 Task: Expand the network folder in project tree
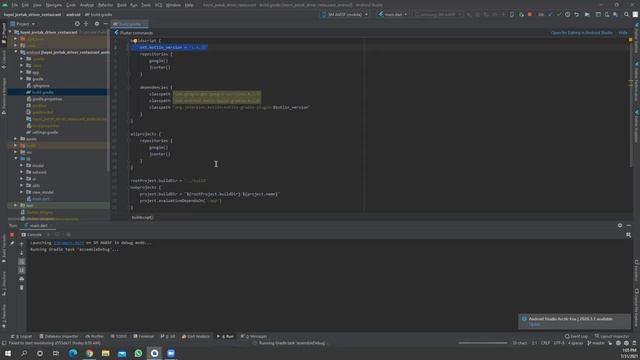point(22,172)
